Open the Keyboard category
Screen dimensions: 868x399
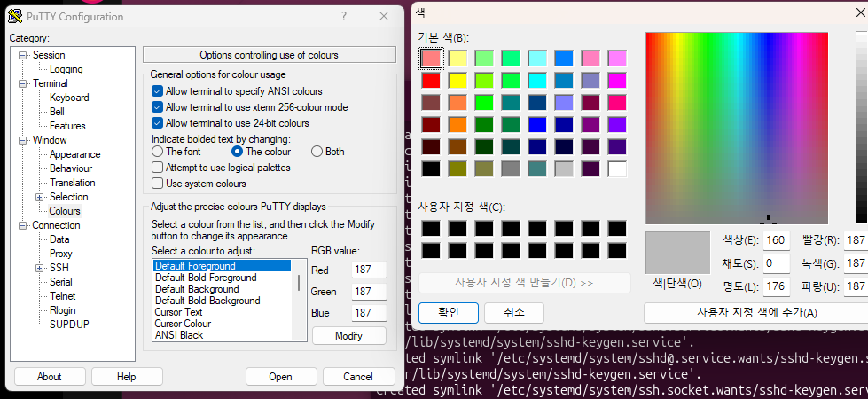69,98
